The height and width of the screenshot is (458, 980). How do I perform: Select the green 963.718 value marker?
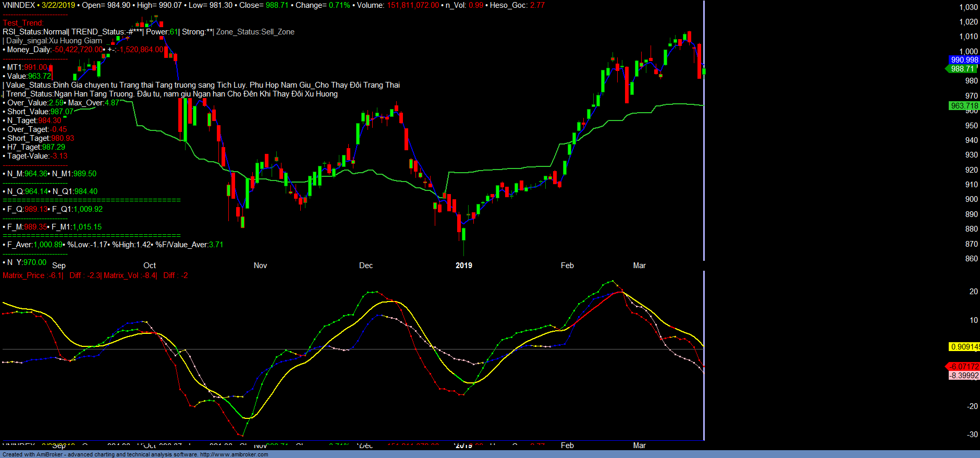(x=964, y=106)
